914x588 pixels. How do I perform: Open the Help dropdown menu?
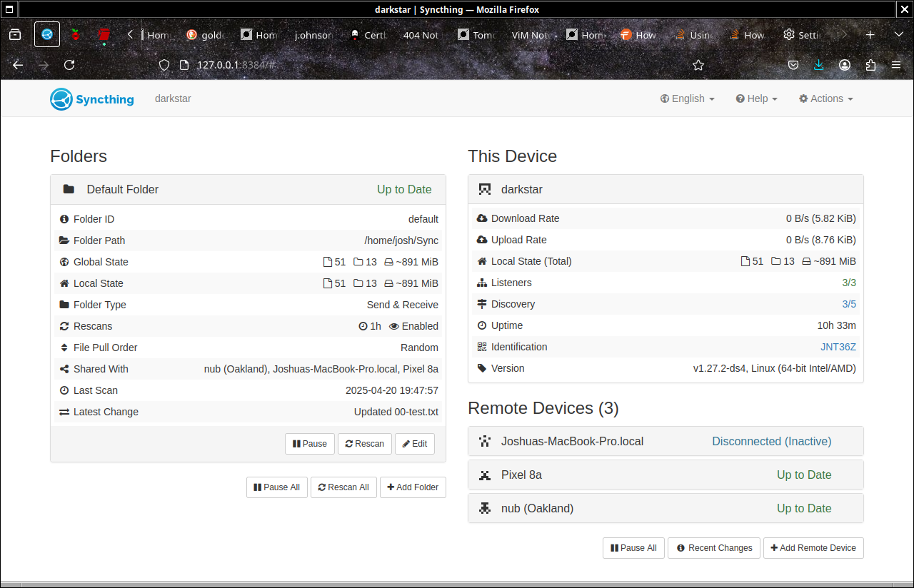(x=756, y=98)
